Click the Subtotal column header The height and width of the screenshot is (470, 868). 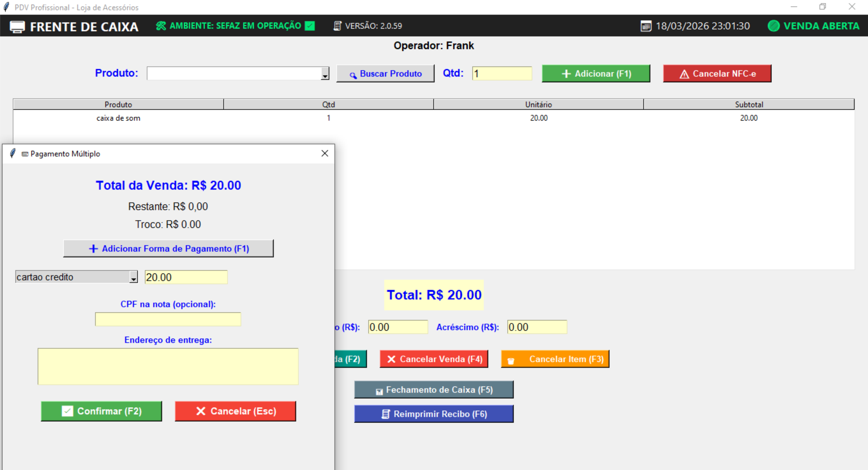[x=749, y=105]
